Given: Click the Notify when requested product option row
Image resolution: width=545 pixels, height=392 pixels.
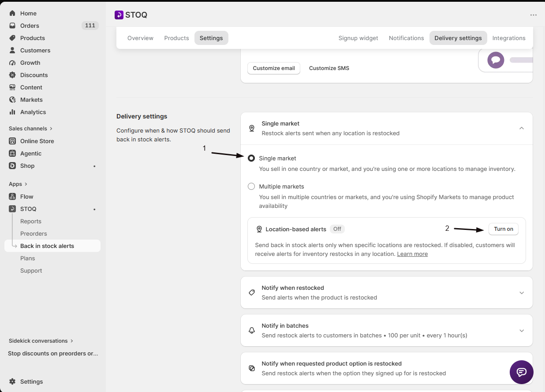Looking at the screenshot, I should [x=387, y=368].
